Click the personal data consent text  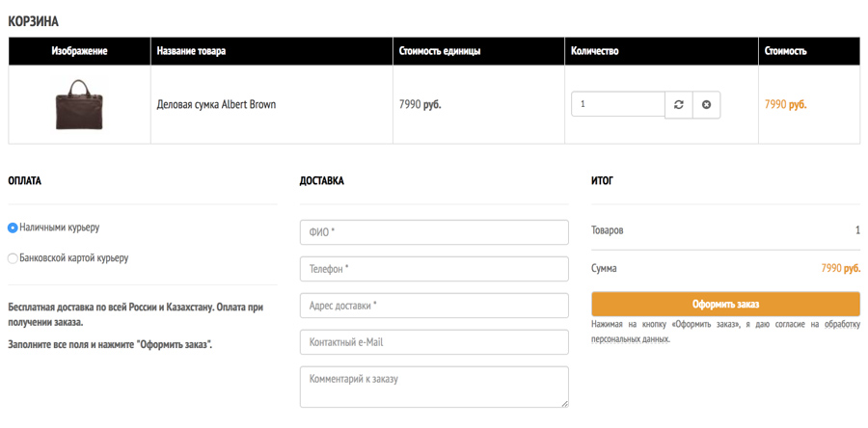pyautogui.click(x=725, y=332)
